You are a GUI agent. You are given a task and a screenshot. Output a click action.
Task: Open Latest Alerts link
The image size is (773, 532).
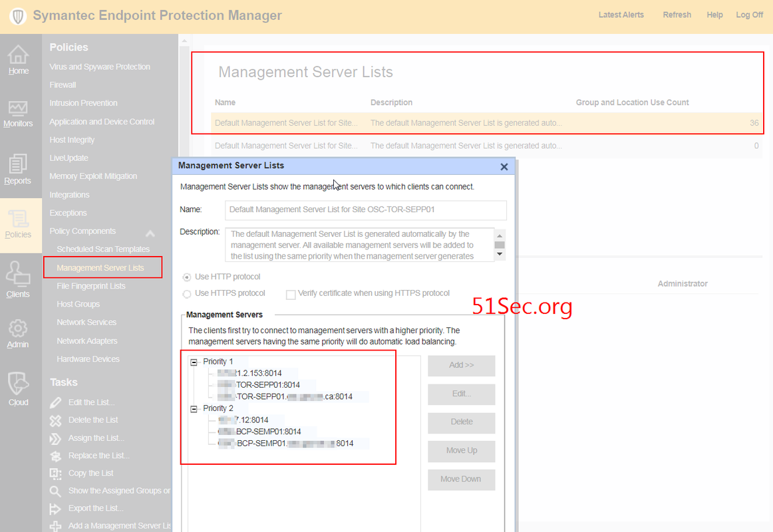[621, 15]
